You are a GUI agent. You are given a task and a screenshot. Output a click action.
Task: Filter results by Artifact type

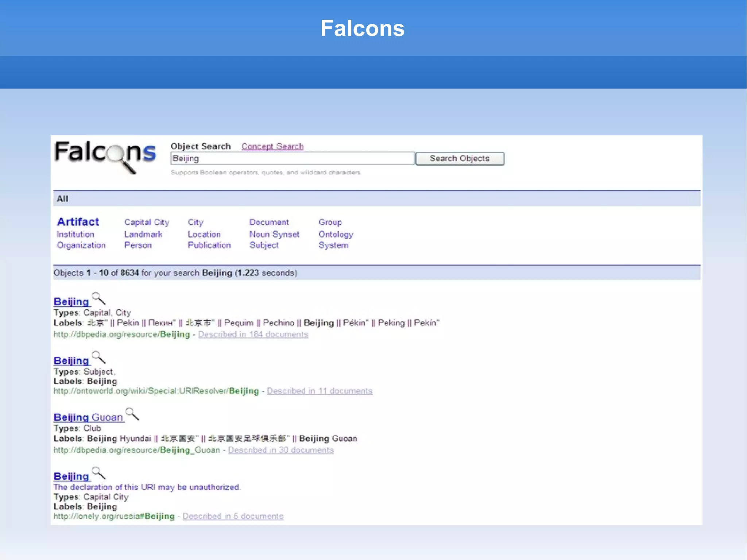(x=78, y=222)
